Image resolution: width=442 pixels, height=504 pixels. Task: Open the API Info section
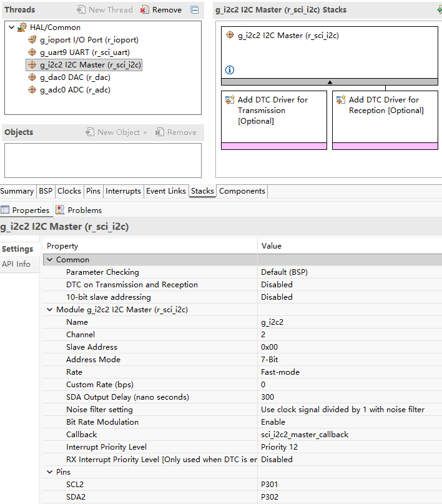tap(16, 264)
